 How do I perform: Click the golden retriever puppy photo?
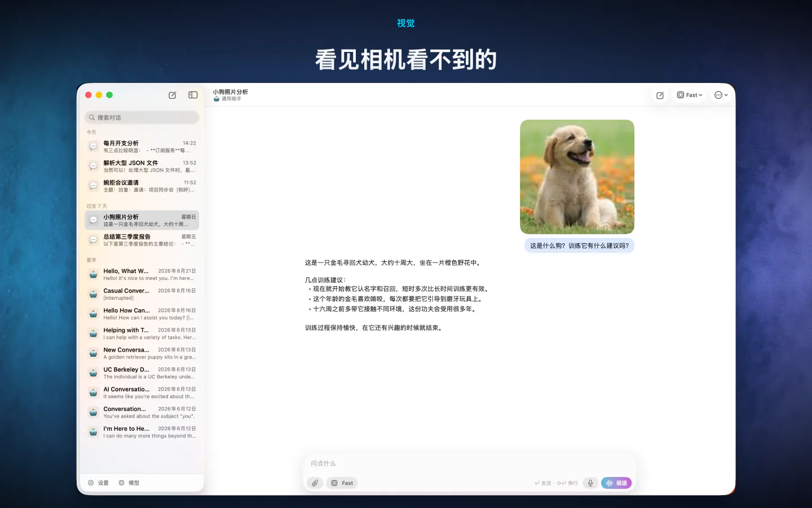pos(577,177)
